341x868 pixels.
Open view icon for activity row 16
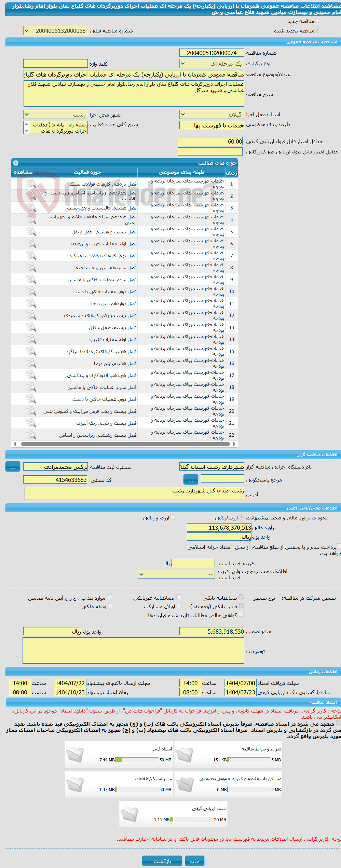(31, 363)
